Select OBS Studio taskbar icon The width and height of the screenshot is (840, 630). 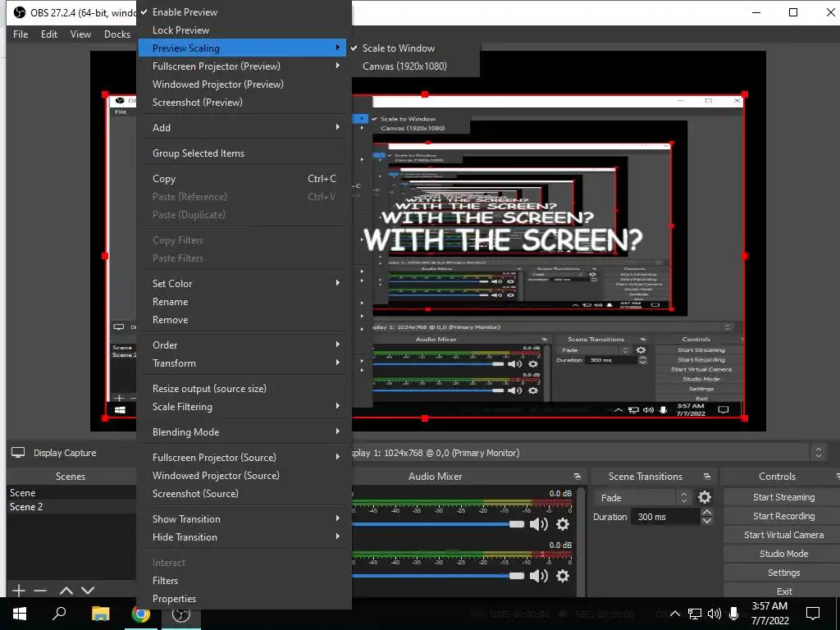tap(181, 614)
